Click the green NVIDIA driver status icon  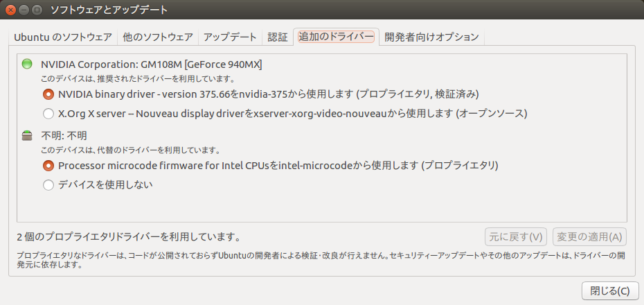point(27,64)
